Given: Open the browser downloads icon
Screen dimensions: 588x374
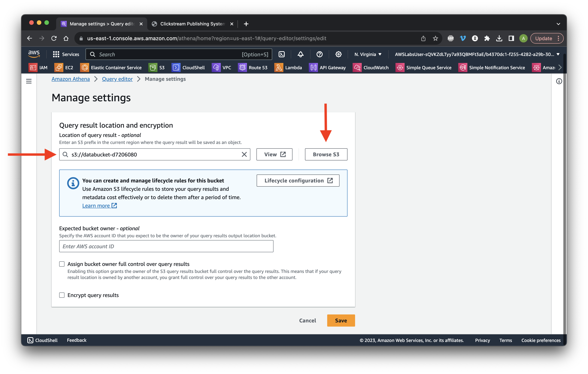Looking at the screenshot, I should click(x=499, y=38).
